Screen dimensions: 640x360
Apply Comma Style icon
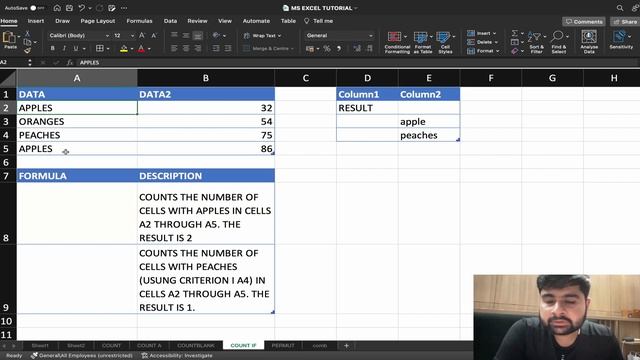[338, 49]
